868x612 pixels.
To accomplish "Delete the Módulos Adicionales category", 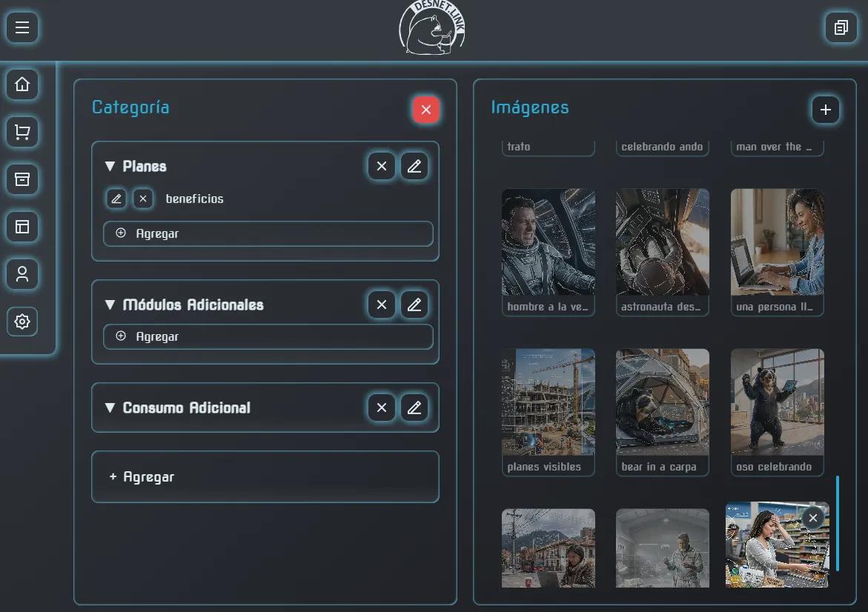I will 382,305.
